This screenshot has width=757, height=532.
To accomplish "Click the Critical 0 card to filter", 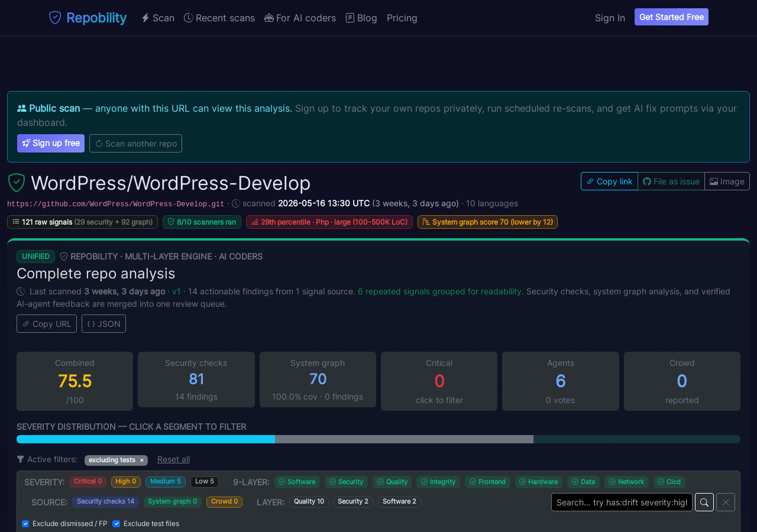I will [439, 381].
